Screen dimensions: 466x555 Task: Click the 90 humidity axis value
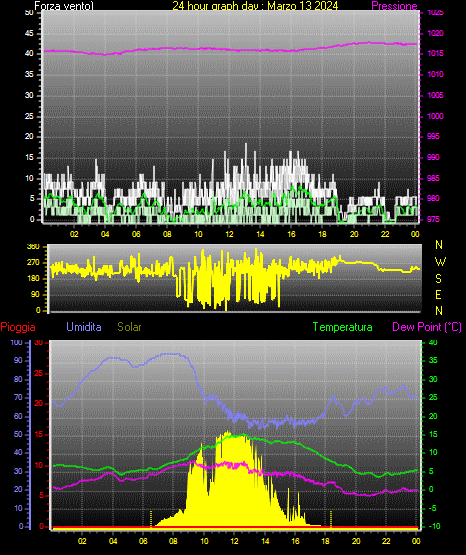(18, 360)
